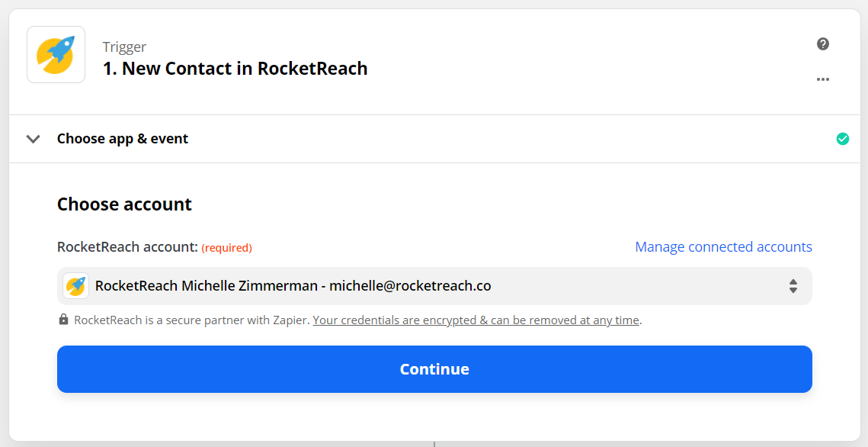The image size is (868, 447).
Task: Click the michelle@rocketreach.co email text in selector
Action: point(410,286)
